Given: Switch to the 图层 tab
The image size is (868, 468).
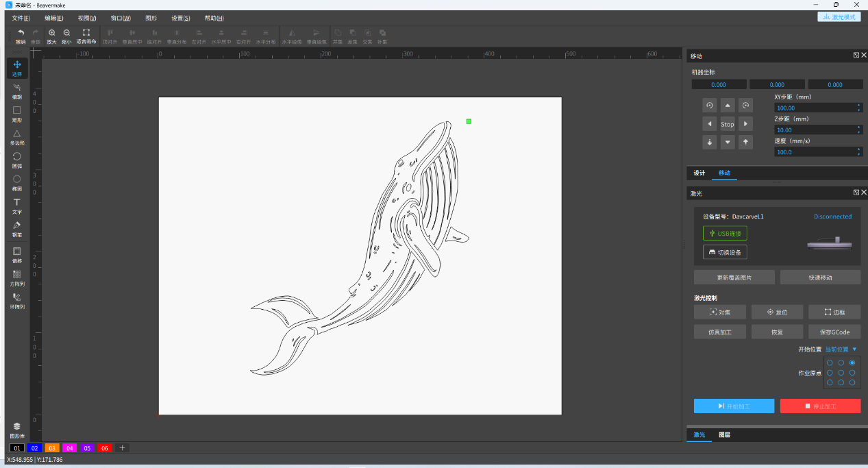Looking at the screenshot, I should [x=723, y=435].
